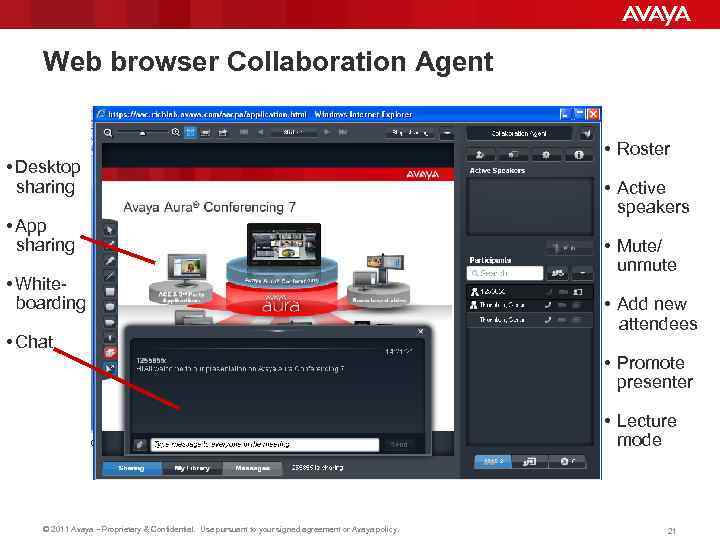This screenshot has width=720, height=540.
Task: Open the information icon in the roster panel
Action: (x=579, y=155)
